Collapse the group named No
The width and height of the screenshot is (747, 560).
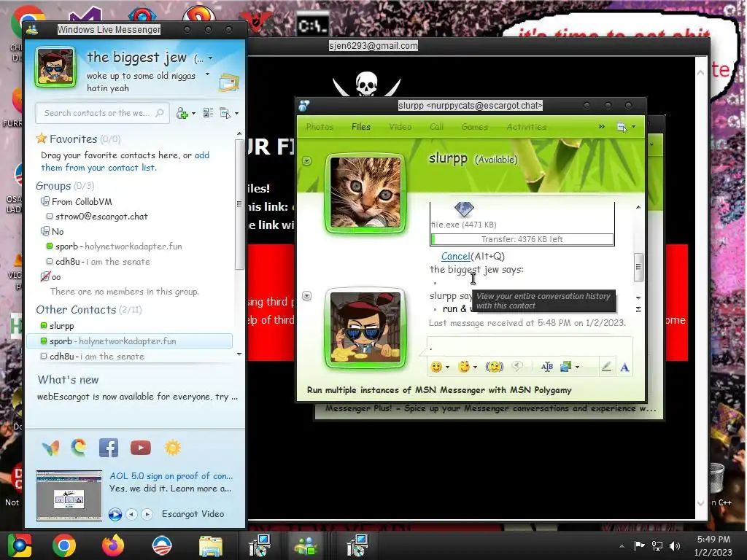53,231
